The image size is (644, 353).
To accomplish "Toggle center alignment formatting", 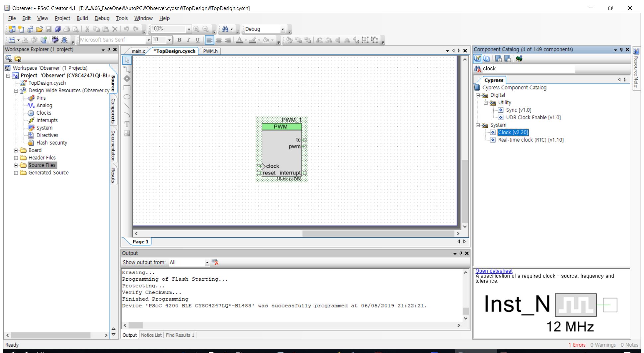I will pos(218,40).
